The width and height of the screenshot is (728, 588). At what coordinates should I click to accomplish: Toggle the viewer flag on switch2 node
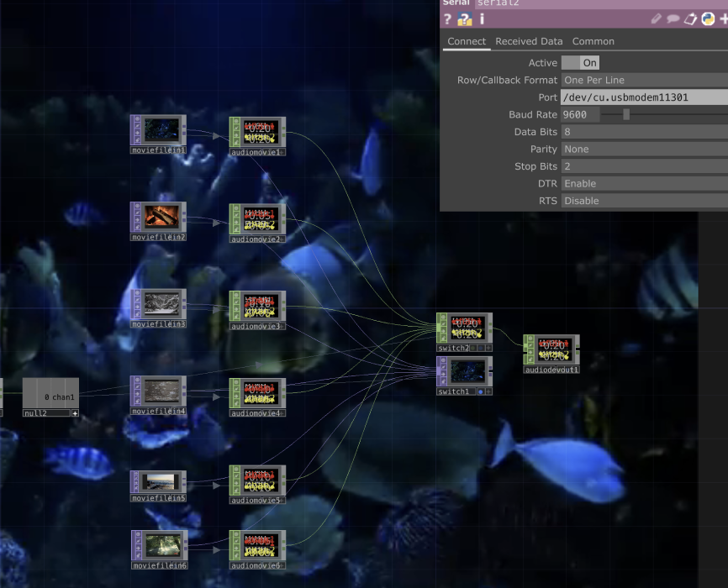pyautogui.click(x=488, y=347)
